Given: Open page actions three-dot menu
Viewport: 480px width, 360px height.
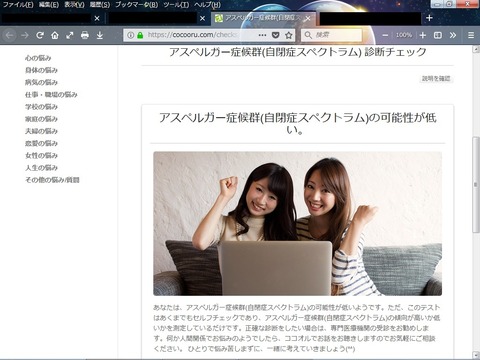Looking at the screenshot, I should pos(262,35).
